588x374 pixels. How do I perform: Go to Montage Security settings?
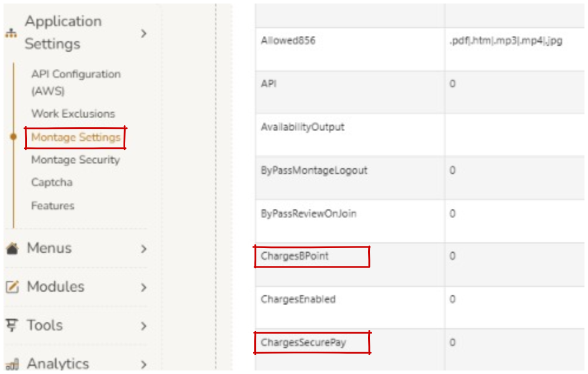click(75, 160)
